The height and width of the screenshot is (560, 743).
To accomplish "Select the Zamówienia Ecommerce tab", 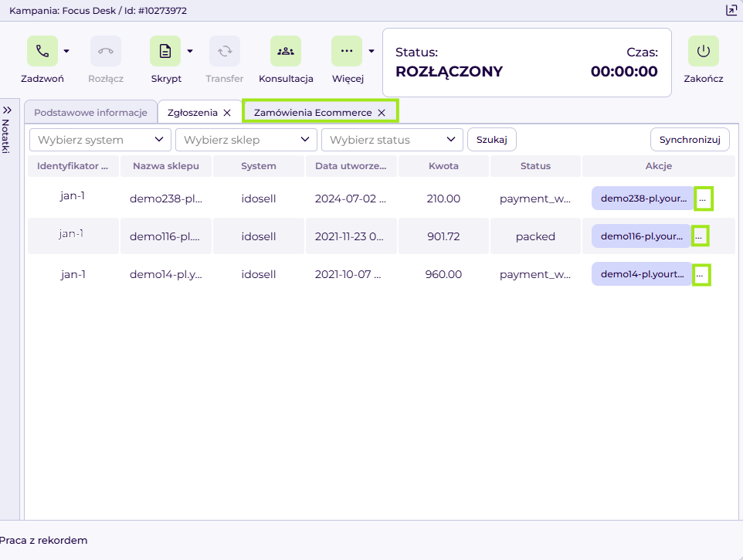I will click(x=313, y=113).
